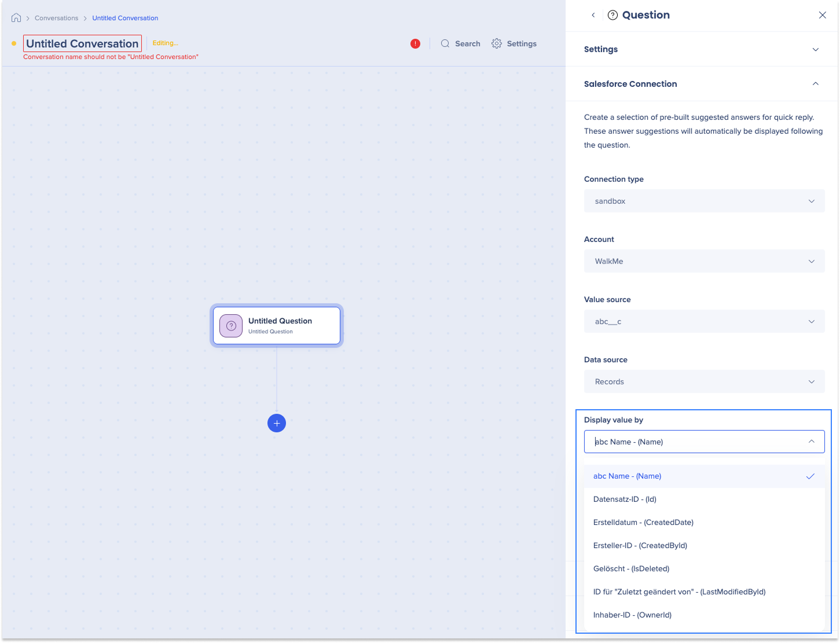This screenshot has height=643, width=840.
Task: Close the Question panel
Action: (822, 15)
